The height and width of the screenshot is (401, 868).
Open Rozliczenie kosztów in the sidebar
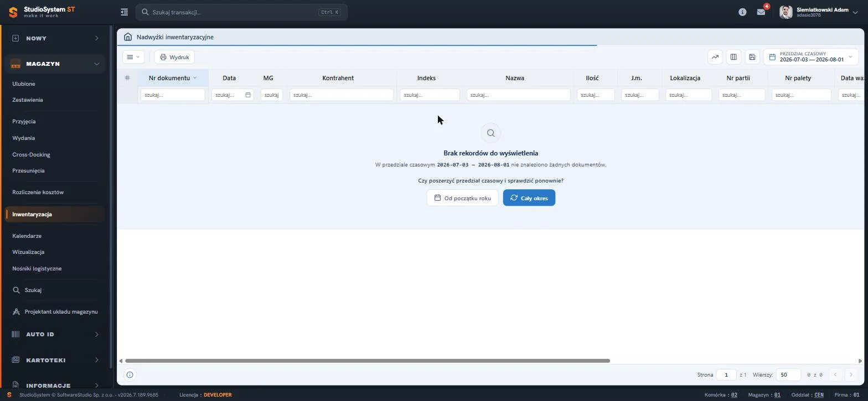pyautogui.click(x=38, y=192)
